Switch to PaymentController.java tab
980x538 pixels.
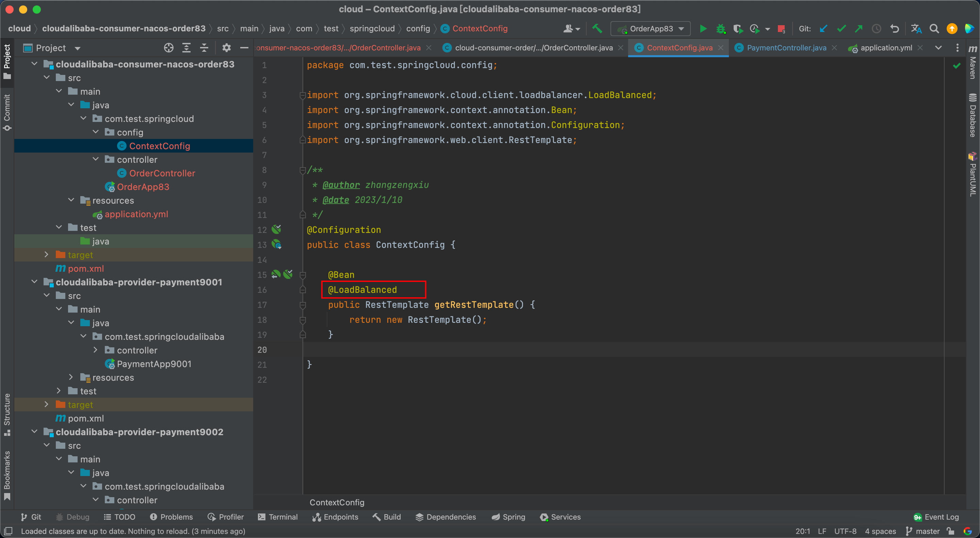tap(786, 48)
